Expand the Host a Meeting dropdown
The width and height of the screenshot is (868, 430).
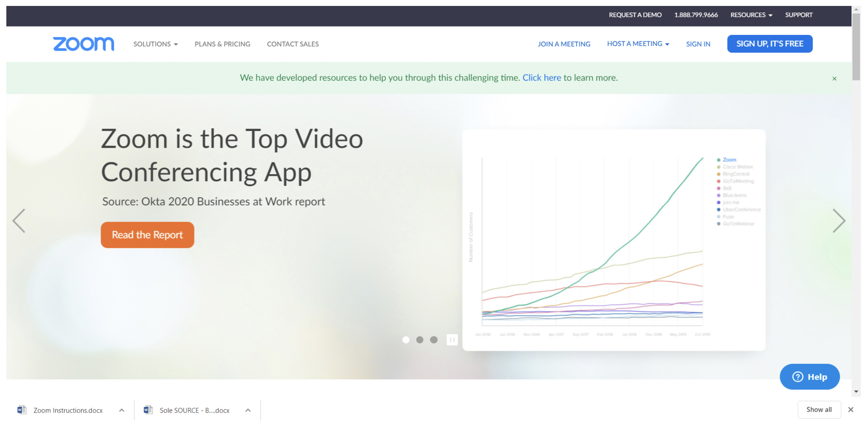point(638,44)
